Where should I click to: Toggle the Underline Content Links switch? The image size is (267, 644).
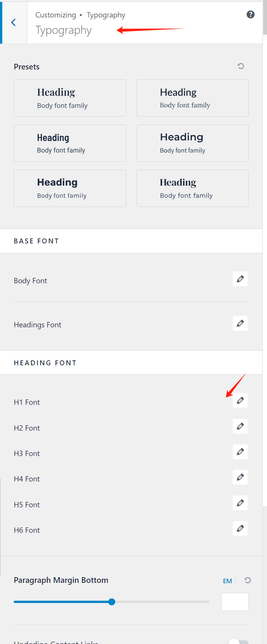[238, 642]
